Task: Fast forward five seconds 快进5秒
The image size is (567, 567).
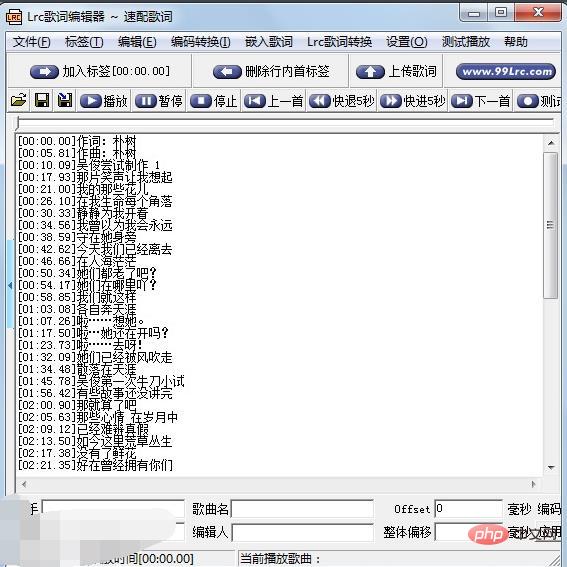Action: [x=413, y=101]
